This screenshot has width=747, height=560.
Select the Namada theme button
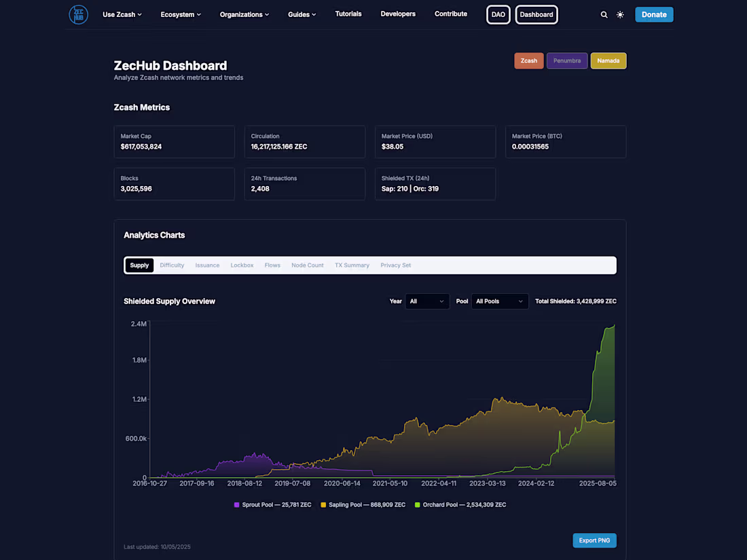point(608,60)
